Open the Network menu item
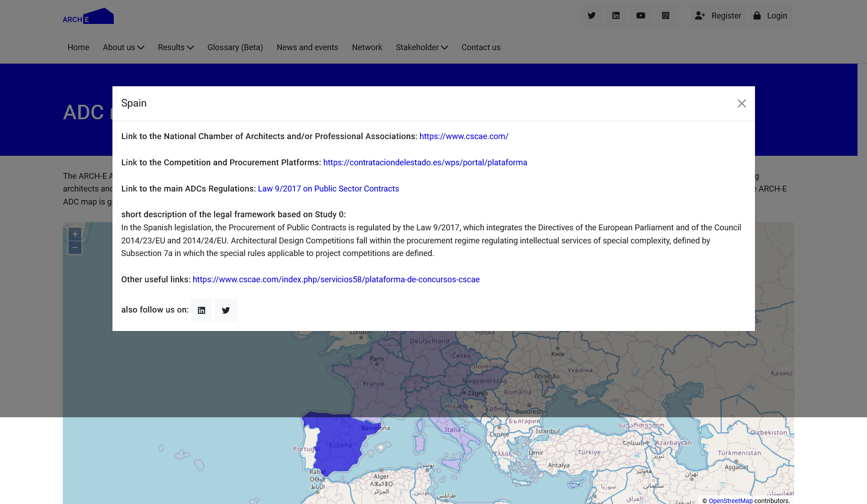Viewport: 867px width, 504px height. (367, 47)
